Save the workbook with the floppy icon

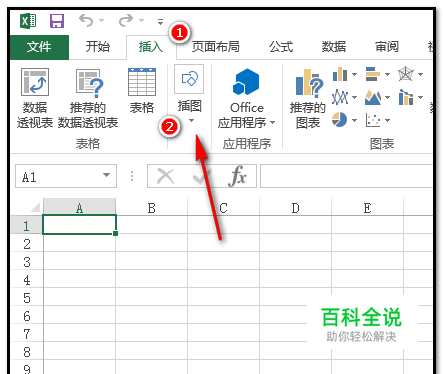point(57,21)
